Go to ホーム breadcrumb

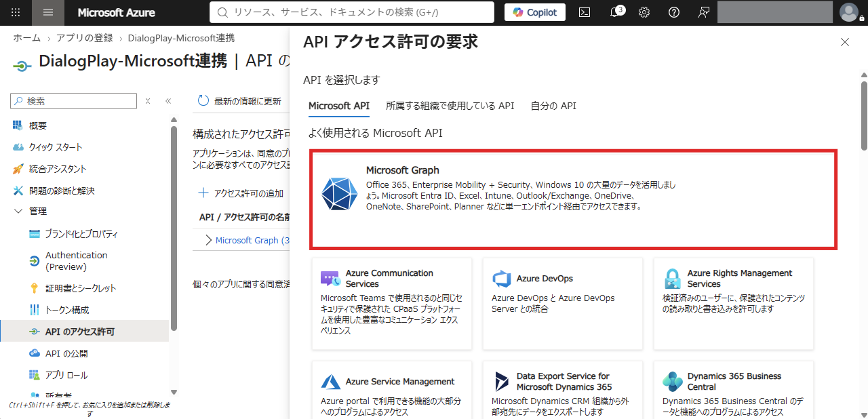tap(27, 38)
